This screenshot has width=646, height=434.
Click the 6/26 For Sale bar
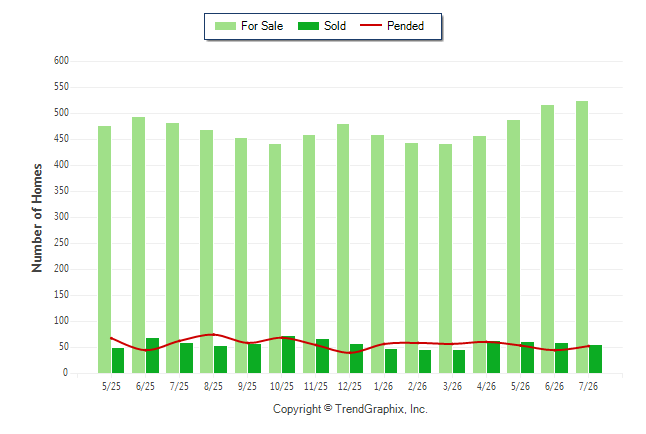(x=548, y=239)
